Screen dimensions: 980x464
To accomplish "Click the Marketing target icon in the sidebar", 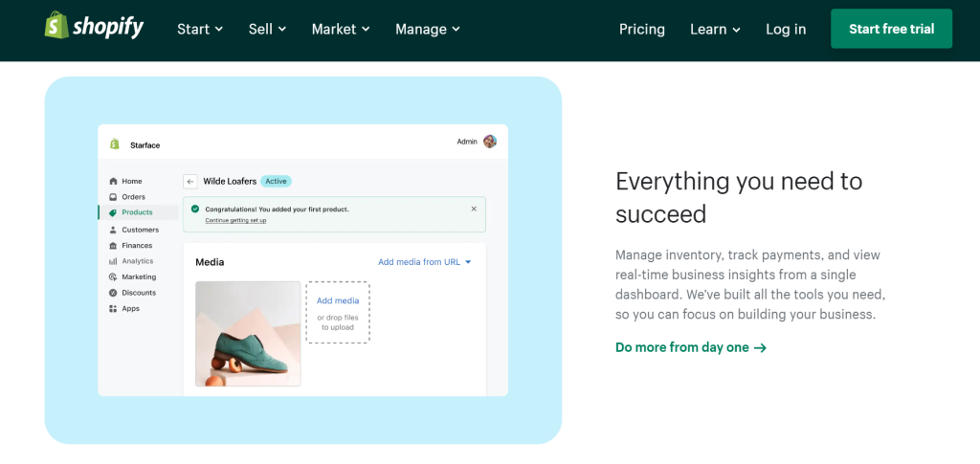I will click(x=113, y=277).
